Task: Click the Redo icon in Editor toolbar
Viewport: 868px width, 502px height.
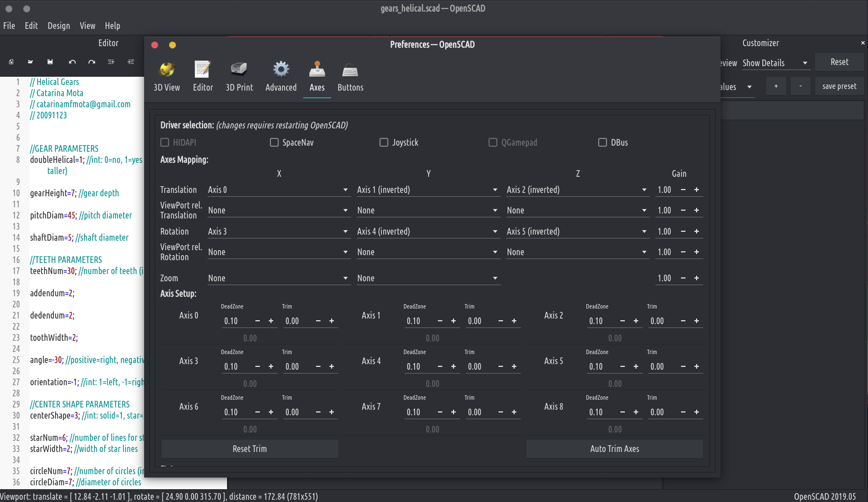Action: tap(92, 62)
